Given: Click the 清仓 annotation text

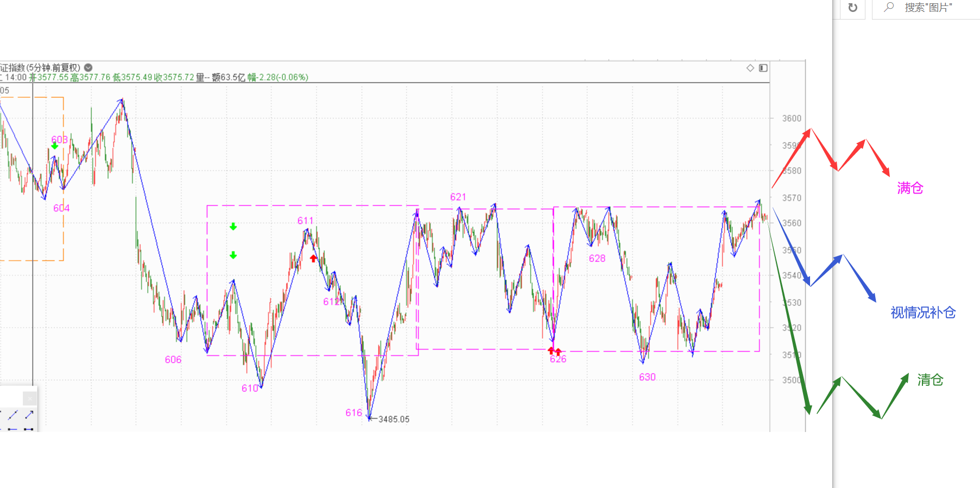Looking at the screenshot, I should [x=930, y=380].
